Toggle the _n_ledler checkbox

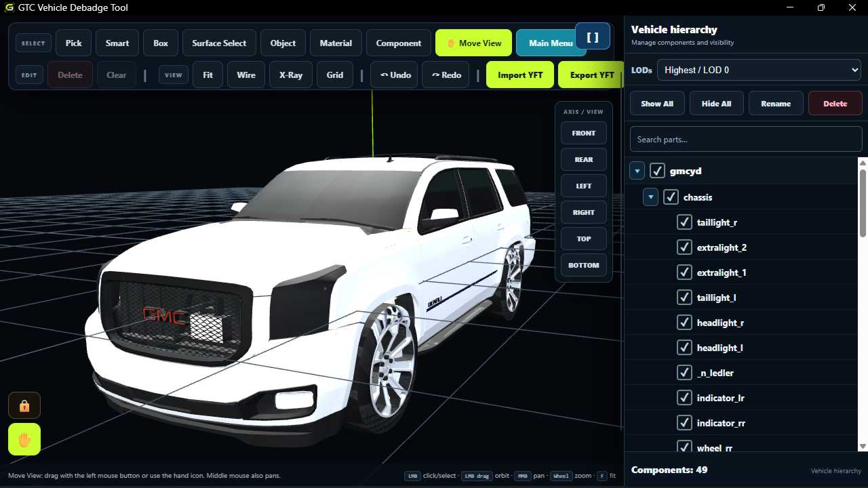click(x=684, y=373)
